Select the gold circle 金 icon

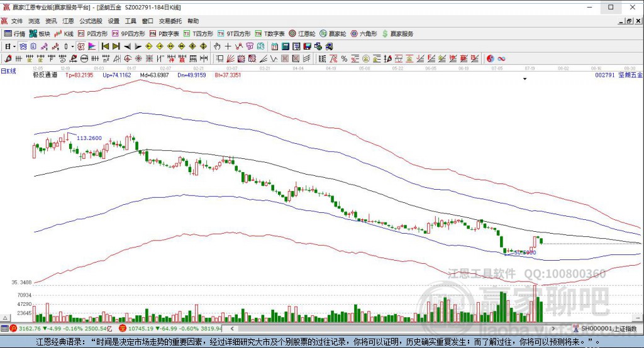pyautogui.click(x=366, y=58)
